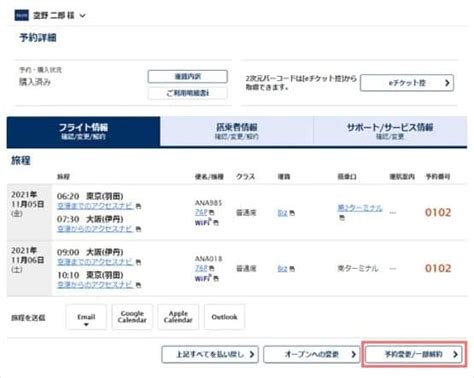The width and height of the screenshot is (474, 378).
Task: Click the ANA logo beside the user name
Action: pyautogui.click(x=21, y=15)
